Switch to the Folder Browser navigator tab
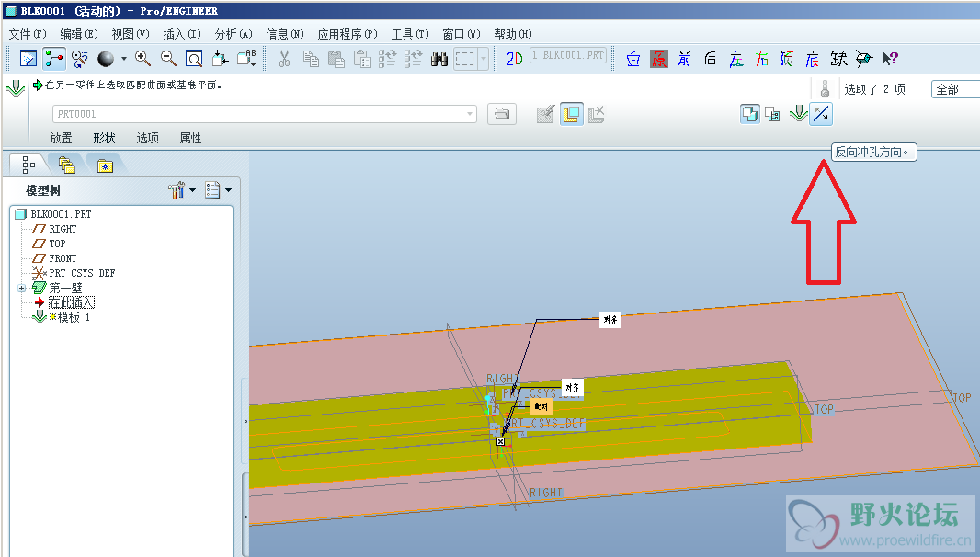 point(67,165)
